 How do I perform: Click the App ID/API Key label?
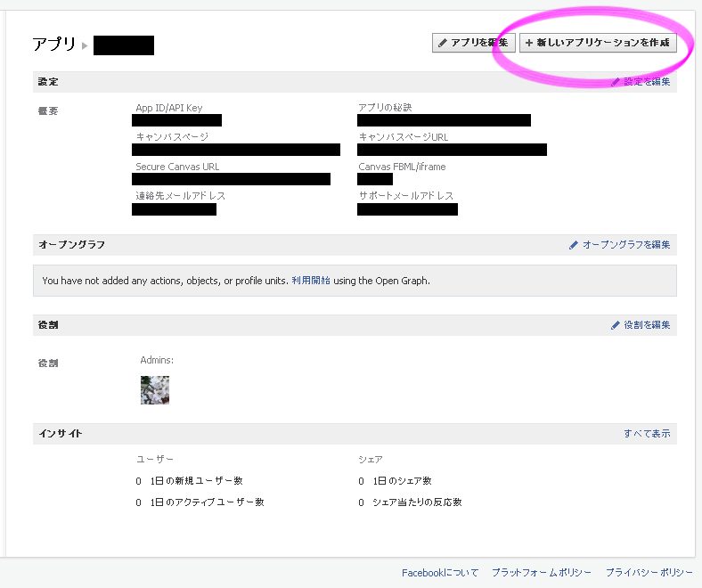click(168, 108)
